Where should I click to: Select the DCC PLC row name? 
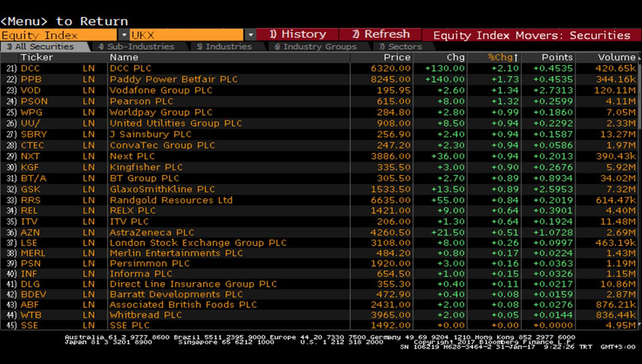click(131, 68)
